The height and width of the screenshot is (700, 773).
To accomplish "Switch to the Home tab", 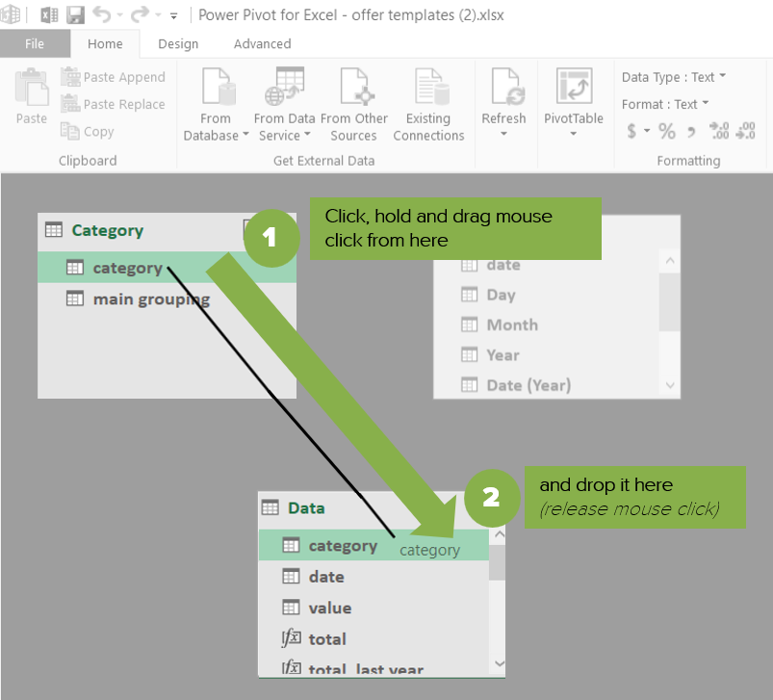I will click(105, 44).
